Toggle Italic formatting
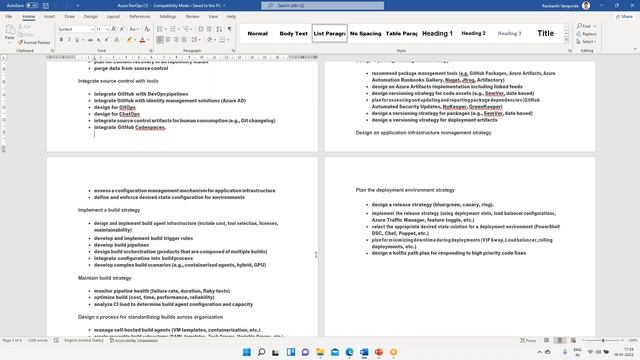The width and height of the screenshot is (640, 360). click(69, 40)
